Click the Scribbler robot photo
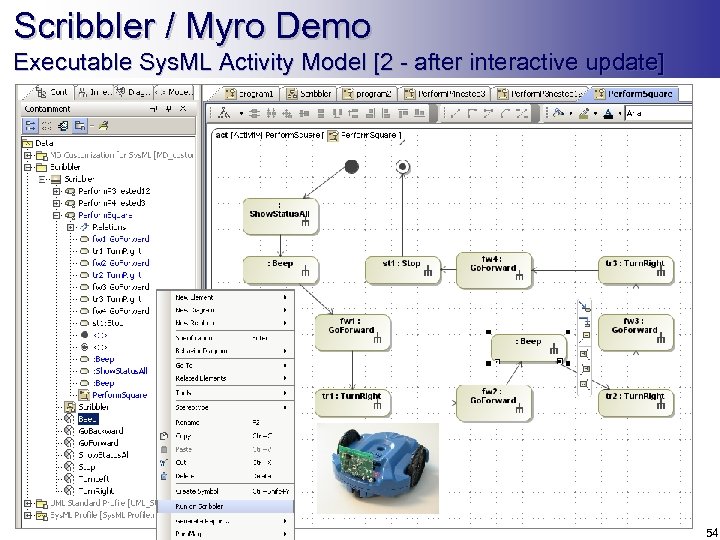The image size is (720, 540). click(x=377, y=468)
